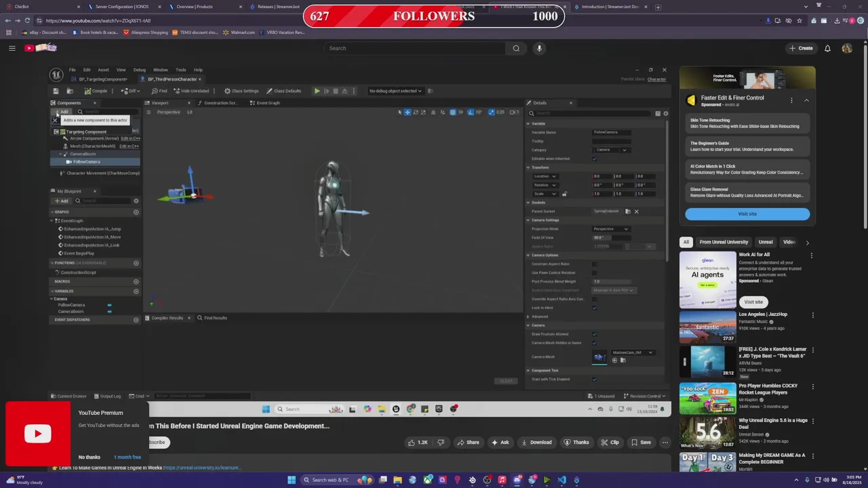Toggle Lock to Hmd checkbox
This screenshot has height=488, width=868.
pyautogui.click(x=594, y=308)
